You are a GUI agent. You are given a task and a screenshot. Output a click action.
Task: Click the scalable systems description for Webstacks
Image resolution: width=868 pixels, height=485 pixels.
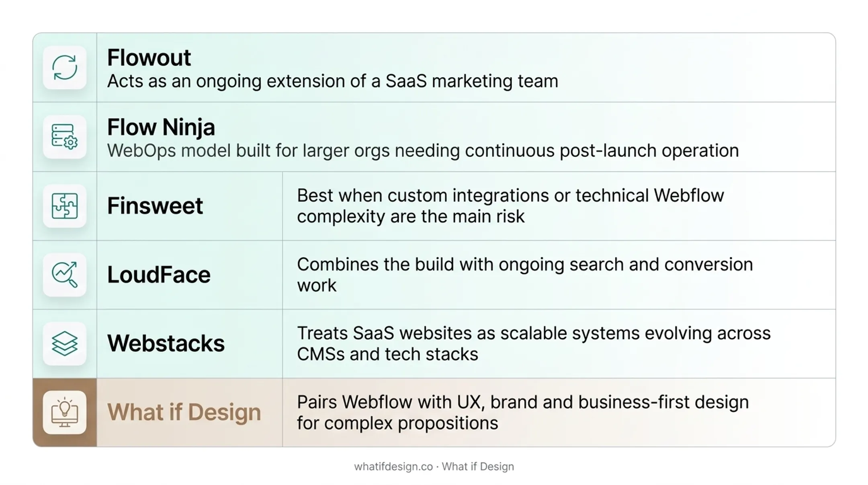pyautogui.click(x=534, y=344)
